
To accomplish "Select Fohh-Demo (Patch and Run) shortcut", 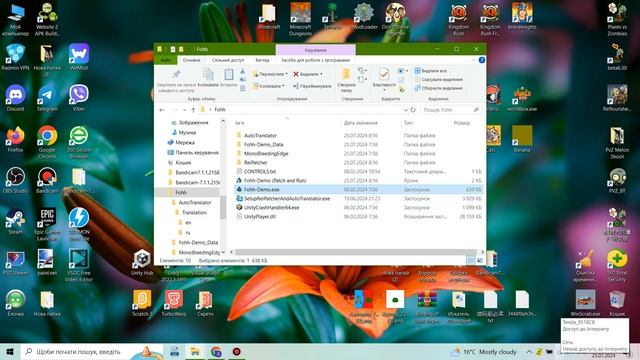I will pyautogui.click(x=275, y=180).
